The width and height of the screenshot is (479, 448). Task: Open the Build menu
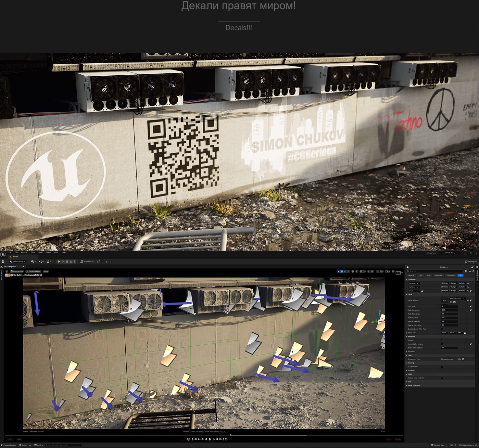click(40, 252)
